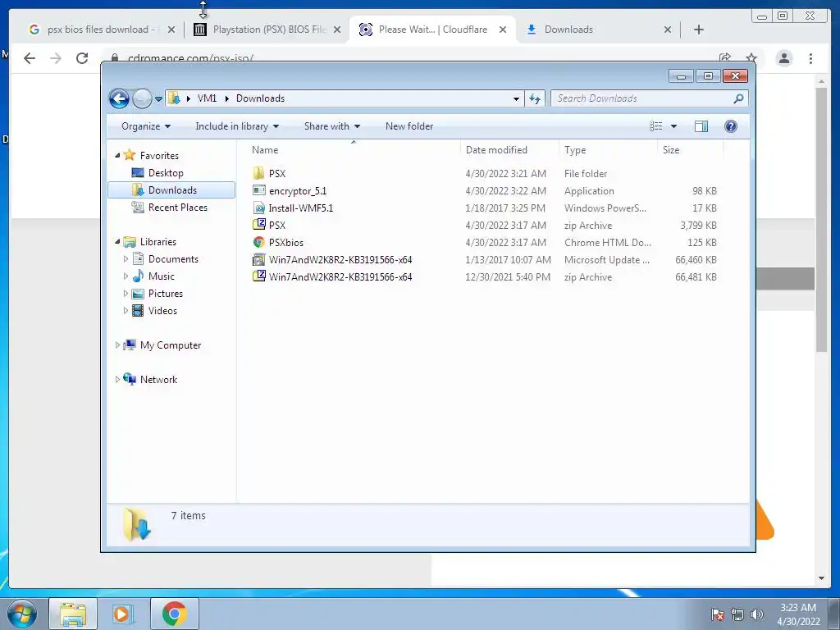The height and width of the screenshot is (630, 840).
Task: Click VM1 in address breadcrumb
Action: (207, 98)
